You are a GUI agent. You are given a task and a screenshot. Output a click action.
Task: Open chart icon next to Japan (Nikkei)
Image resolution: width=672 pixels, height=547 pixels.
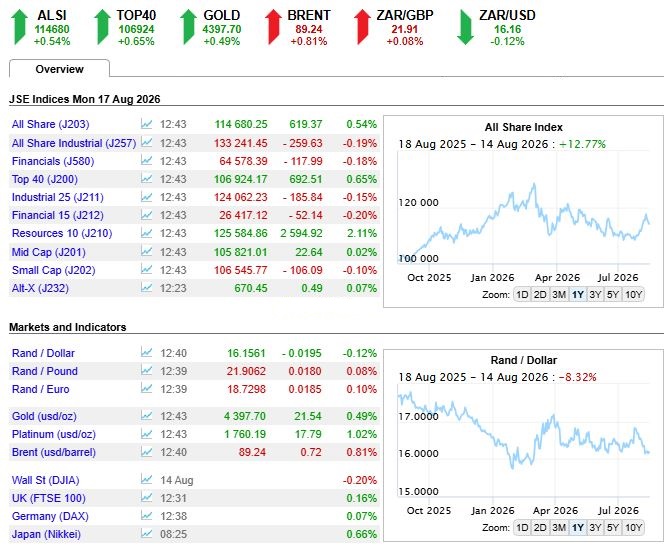(147, 534)
